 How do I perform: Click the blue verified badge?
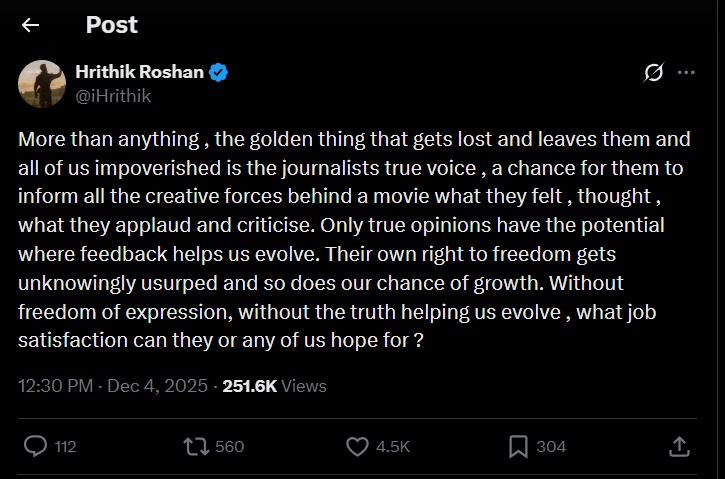point(218,73)
